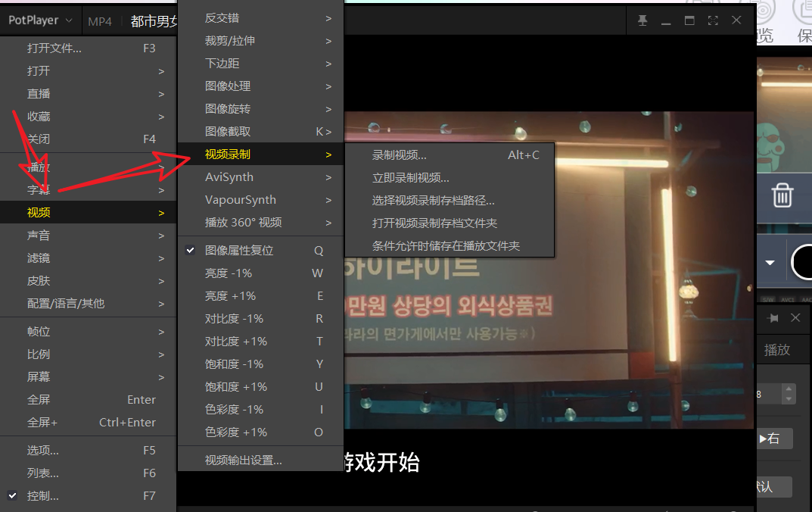Image resolution: width=812 pixels, height=512 pixels.
Task: Maximize the PotPlayer window
Action: click(x=689, y=21)
